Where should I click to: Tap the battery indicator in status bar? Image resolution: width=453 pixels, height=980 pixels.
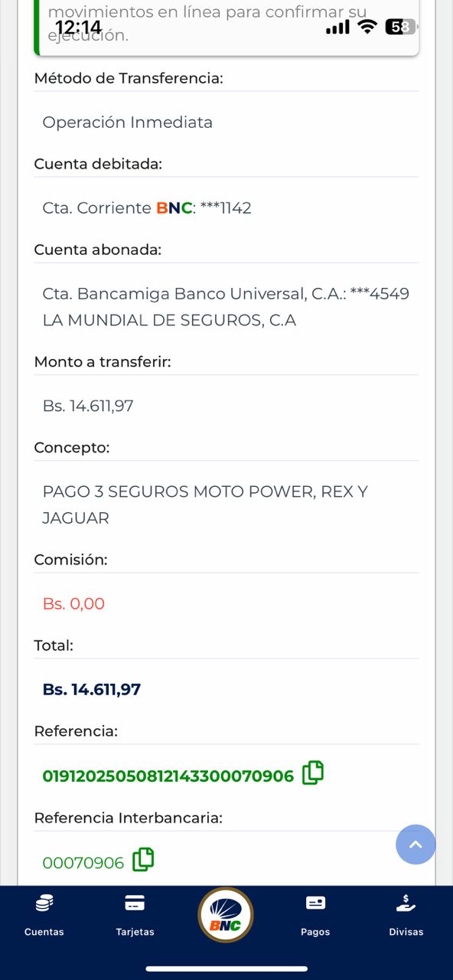pos(401,27)
